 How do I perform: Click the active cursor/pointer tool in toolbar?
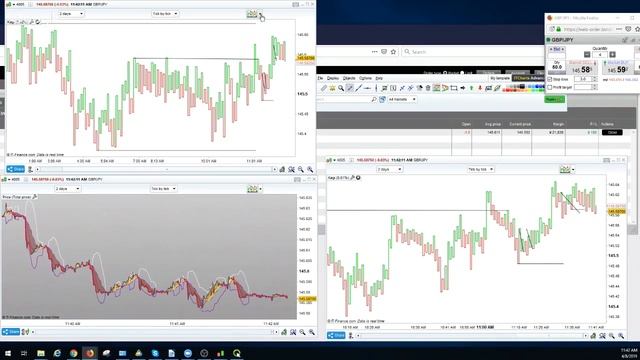pos(349,88)
